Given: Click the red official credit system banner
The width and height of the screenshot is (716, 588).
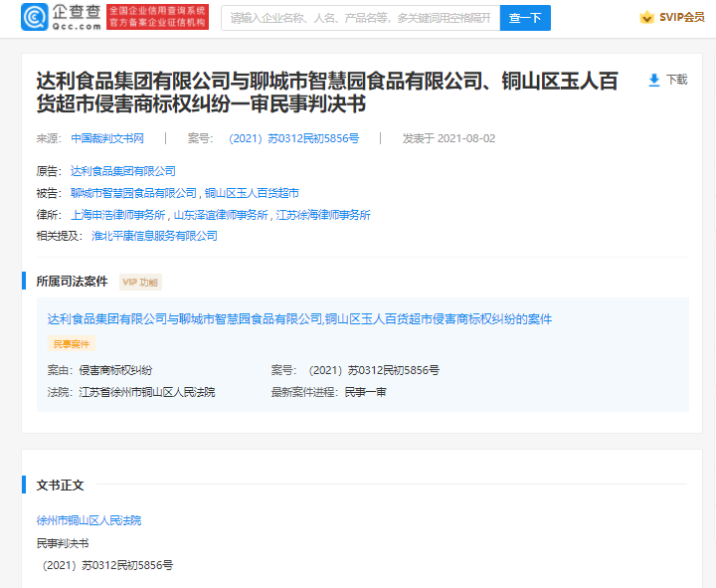Looking at the screenshot, I should (156, 17).
